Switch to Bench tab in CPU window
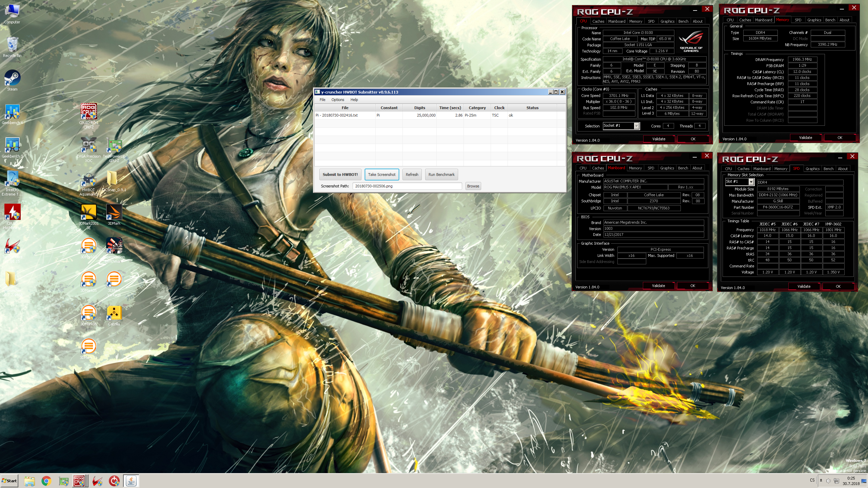The height and width of the screenshot is (488, 868). (684, 21)
